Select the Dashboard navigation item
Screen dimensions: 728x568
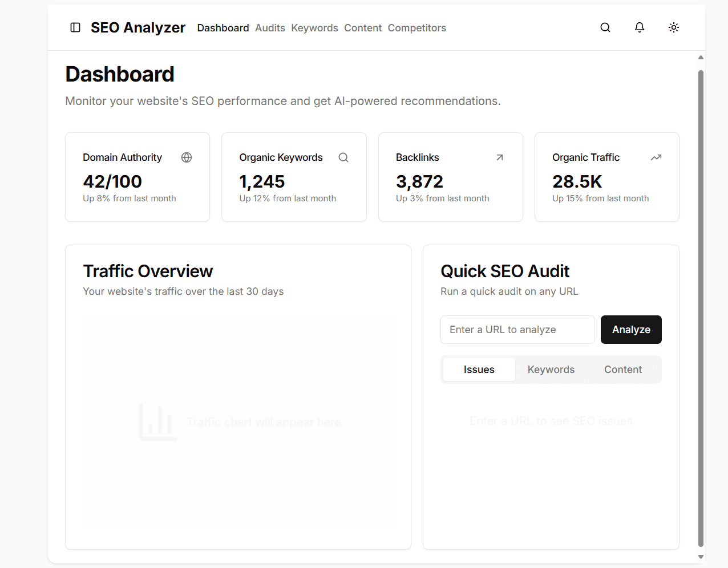tap(223, 28)
